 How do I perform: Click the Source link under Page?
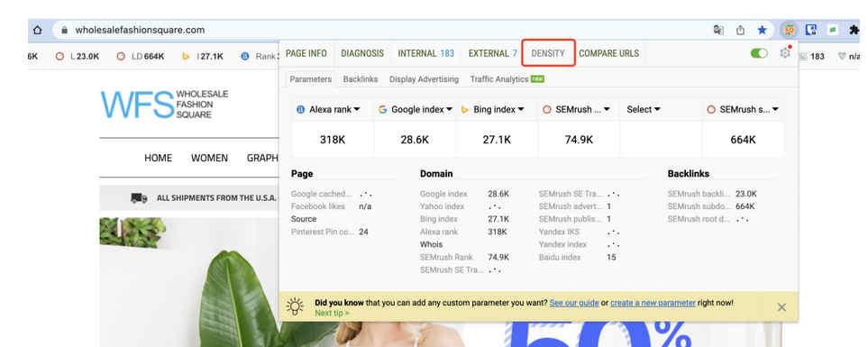coord(304,219)
